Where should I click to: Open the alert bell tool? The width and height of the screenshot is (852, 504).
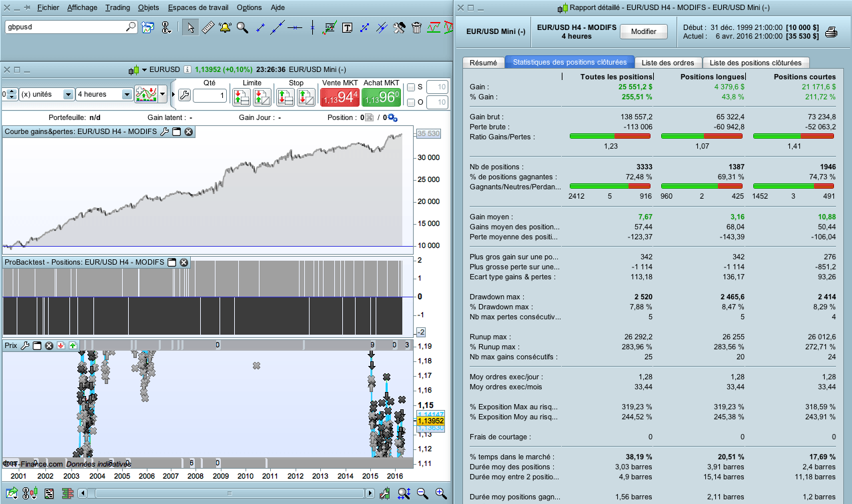pos(225,27)
